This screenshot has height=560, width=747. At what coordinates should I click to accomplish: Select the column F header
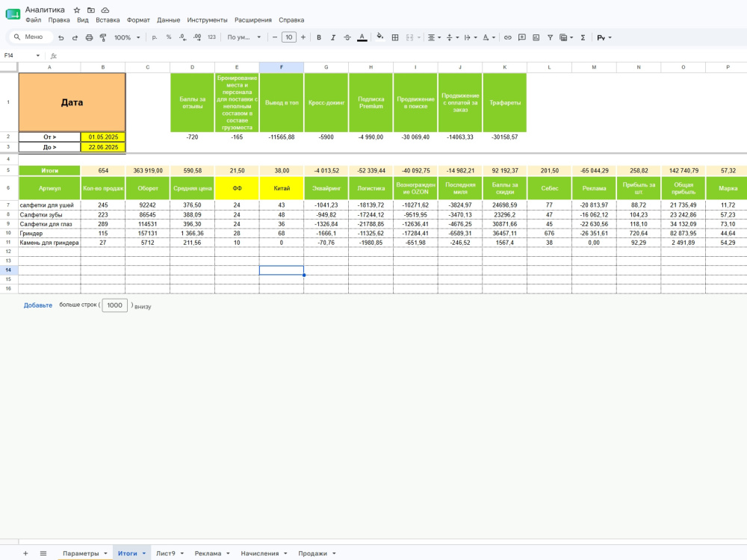(282, 67)
